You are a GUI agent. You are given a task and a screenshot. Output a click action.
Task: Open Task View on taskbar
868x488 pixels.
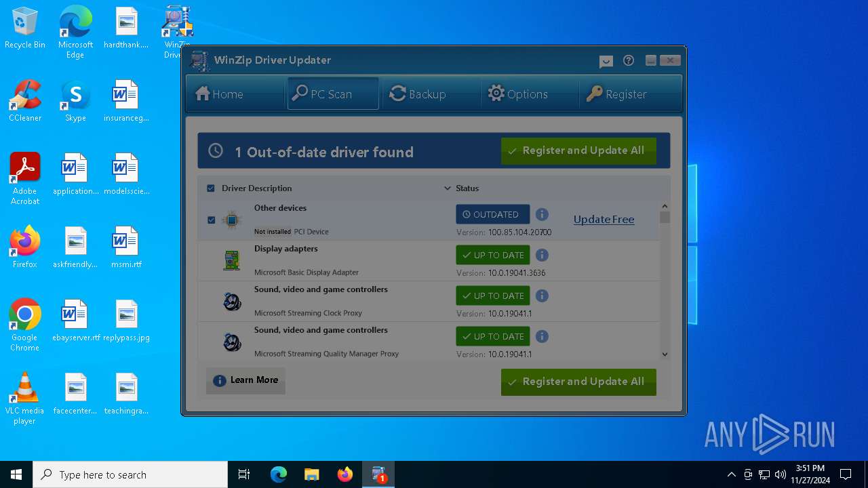coord(244,474)
